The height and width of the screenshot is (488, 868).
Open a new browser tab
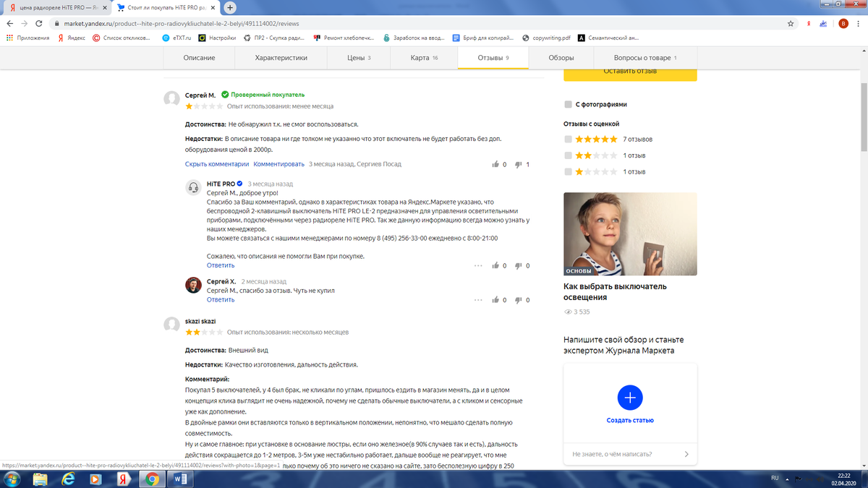[x=231, y=8]
